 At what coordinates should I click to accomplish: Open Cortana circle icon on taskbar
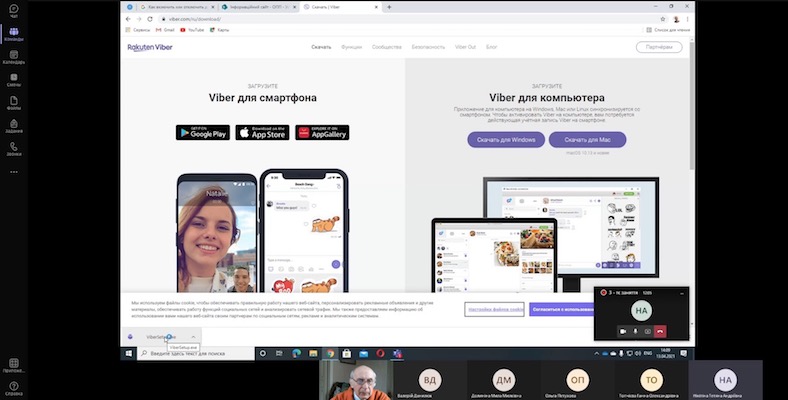pos(262,354)
